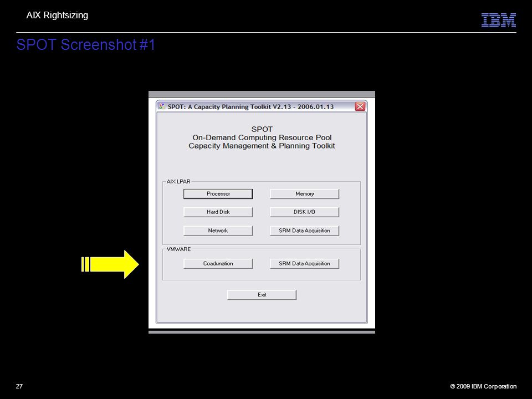532x399 pixels.
Task: Open the DISK I/O button
Action: [x=304, y=212]
